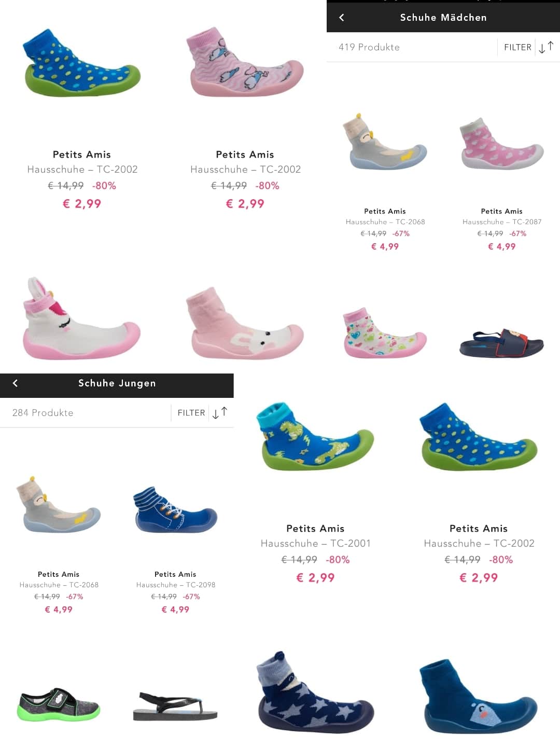
Task: Go back from Schuhe Mädchen page
Action: 342,18
